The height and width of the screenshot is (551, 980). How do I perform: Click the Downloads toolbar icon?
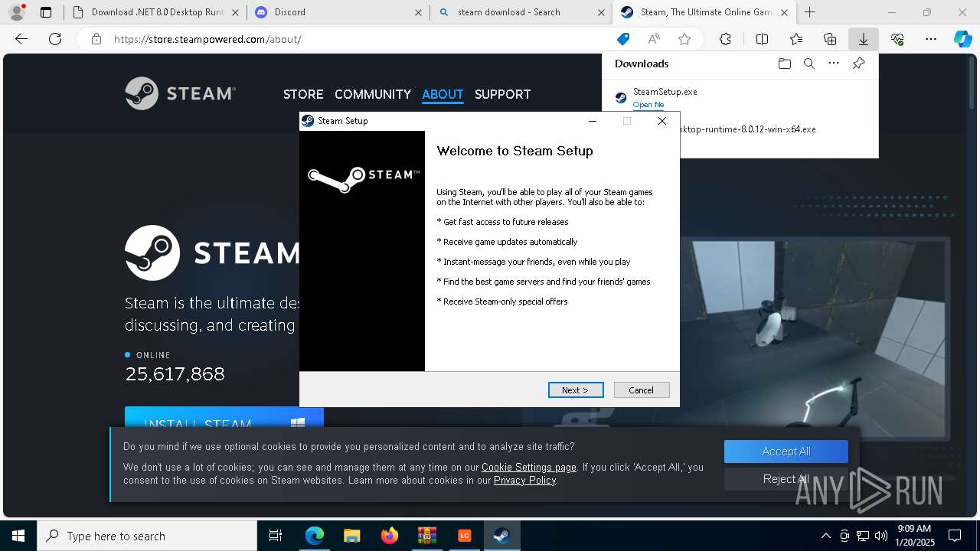tap(863, 39)
